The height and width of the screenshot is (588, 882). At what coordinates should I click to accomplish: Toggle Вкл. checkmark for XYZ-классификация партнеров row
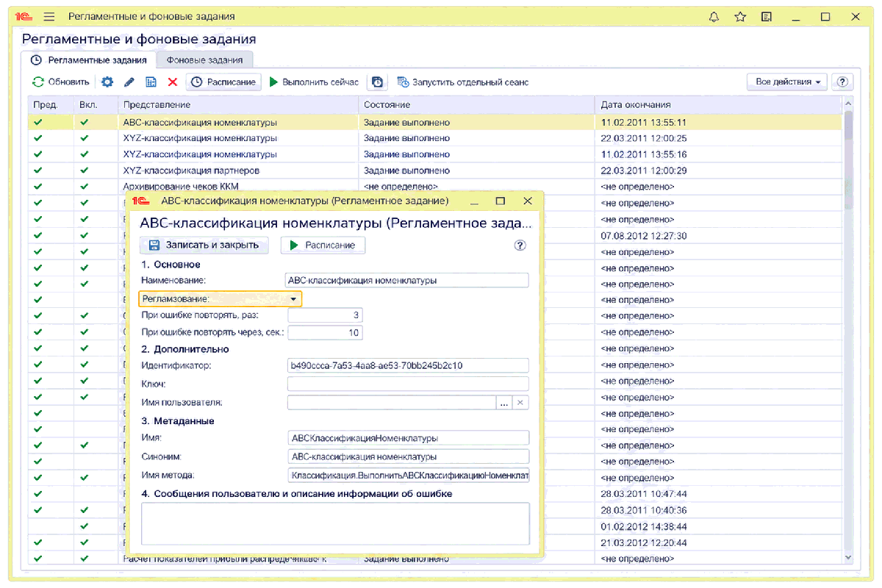coord(85,171)
